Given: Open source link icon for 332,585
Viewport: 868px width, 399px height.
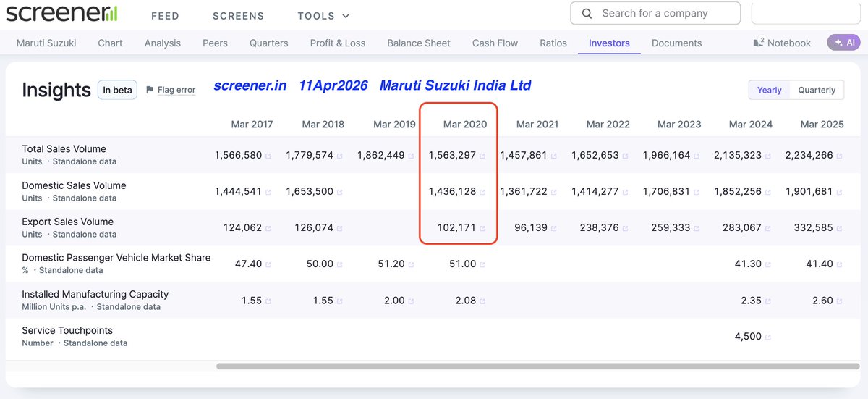Looking at the screenshot, I should coord(839,228).
